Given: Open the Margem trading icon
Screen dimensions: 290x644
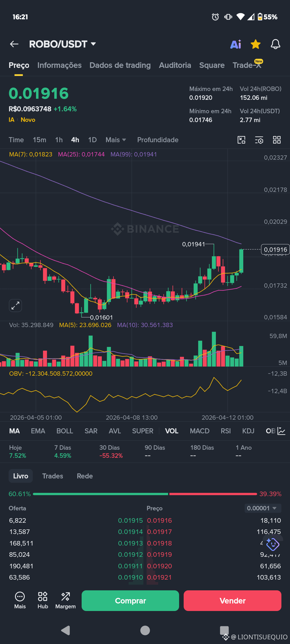Looking at the screenshot, I should 66,600.
